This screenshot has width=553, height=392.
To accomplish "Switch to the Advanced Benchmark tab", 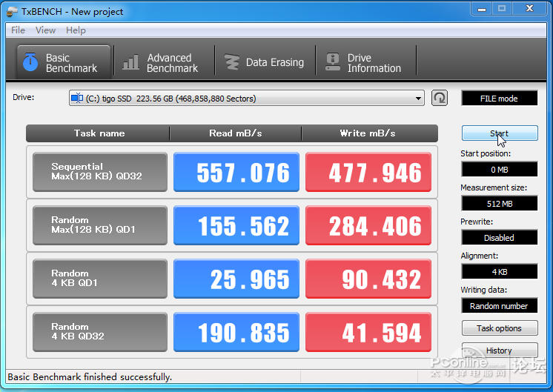I will click(165, 62).
